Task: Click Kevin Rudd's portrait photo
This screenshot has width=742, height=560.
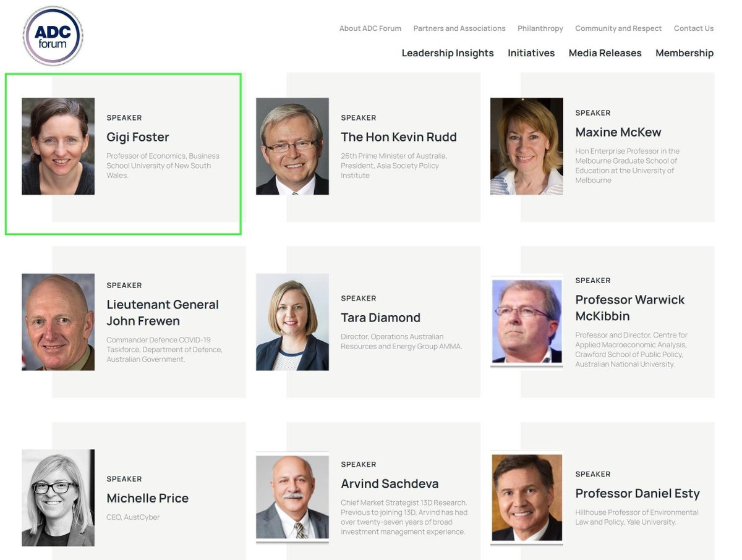Action: coord(292,146)
